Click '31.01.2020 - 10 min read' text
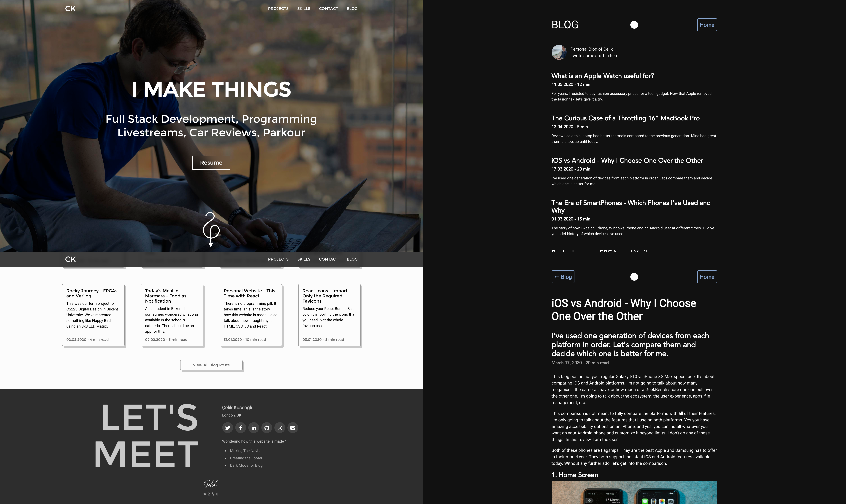 (x=245, y=340)
